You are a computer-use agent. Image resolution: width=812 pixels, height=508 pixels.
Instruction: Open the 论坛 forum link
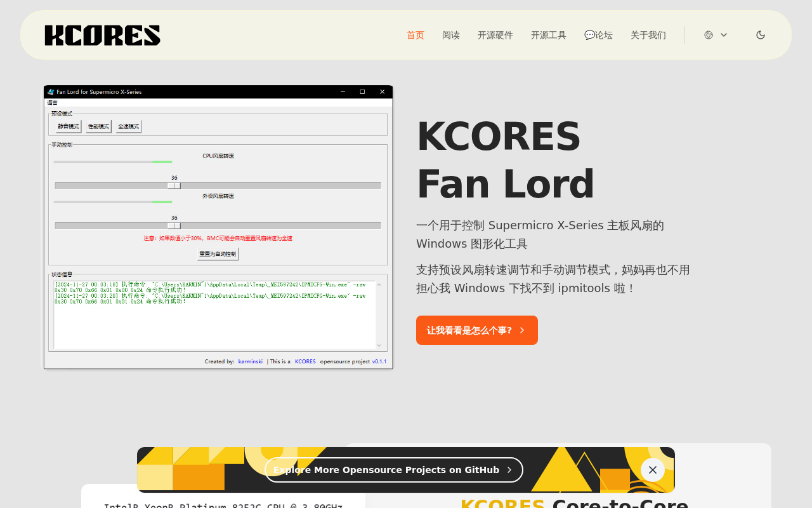click(598, 35)
